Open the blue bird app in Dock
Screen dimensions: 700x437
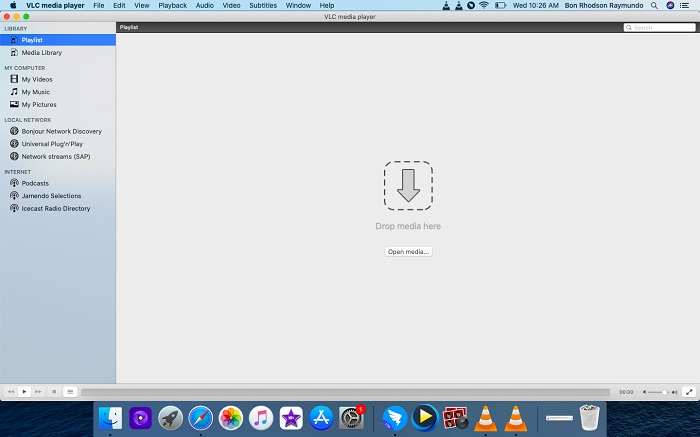pyautogui.click(x=395, y=418)
